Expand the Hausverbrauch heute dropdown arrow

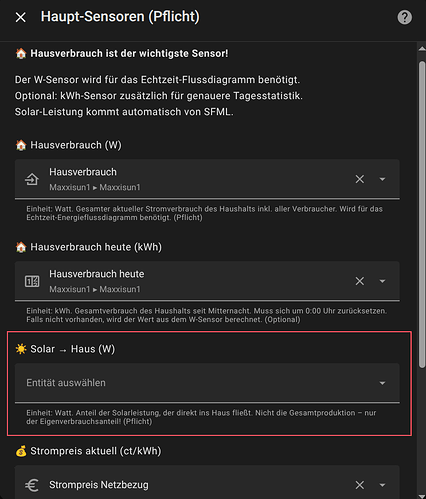pos(382,281)
